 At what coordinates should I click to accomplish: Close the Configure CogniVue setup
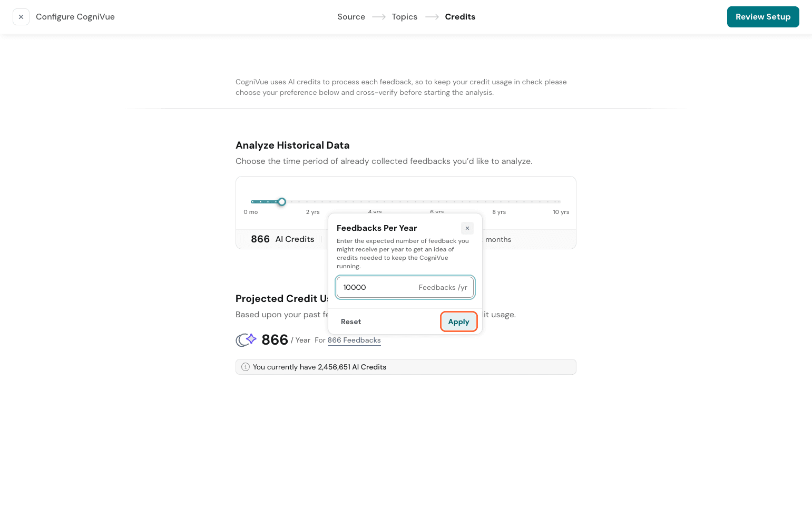(x=21, y=17)
